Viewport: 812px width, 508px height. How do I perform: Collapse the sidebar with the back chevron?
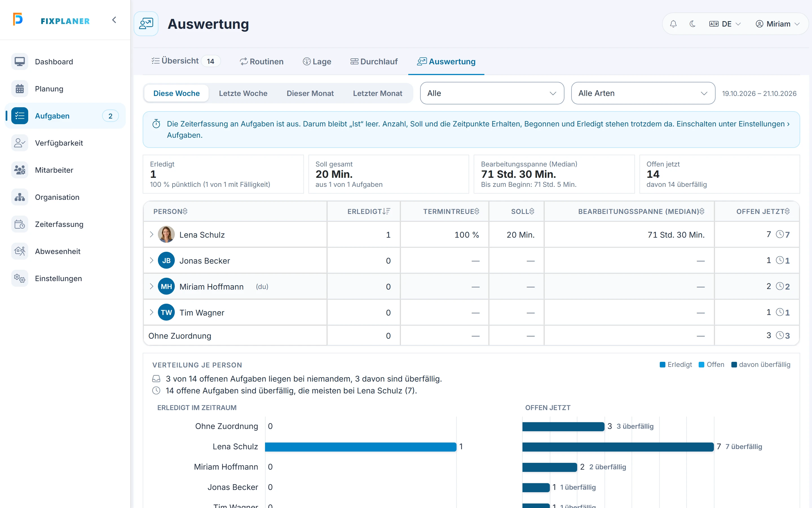(114, 20)
